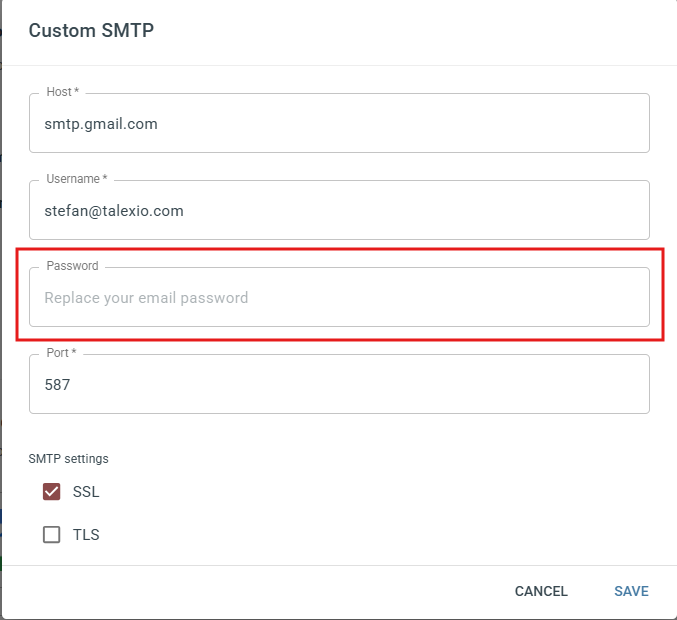Viewport: 677px width, 620px height.
Task: Click the Custom SMTP dialog title
Action: (91, 31)
